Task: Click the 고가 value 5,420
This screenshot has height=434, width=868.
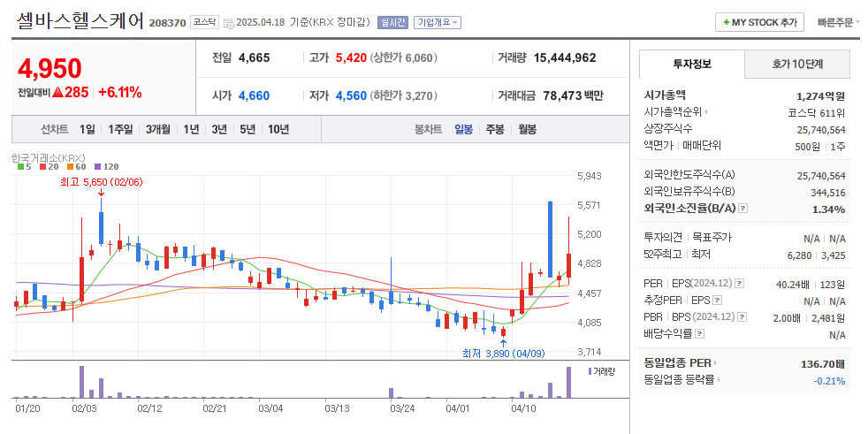Action: (351, 57)
